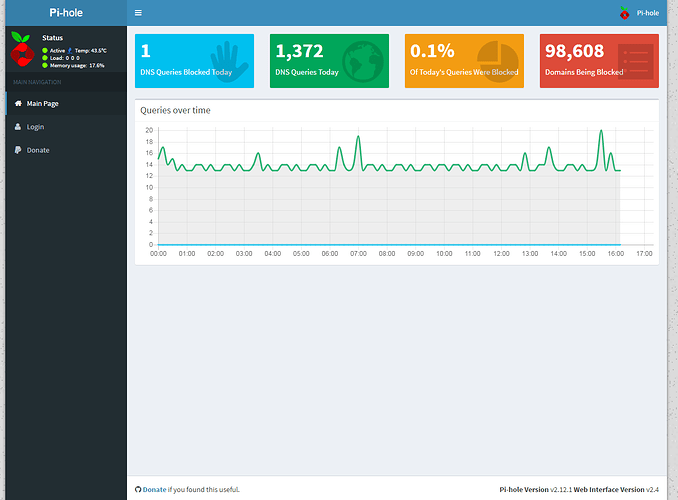Click the home icon beside Main Page

[18, 103]
